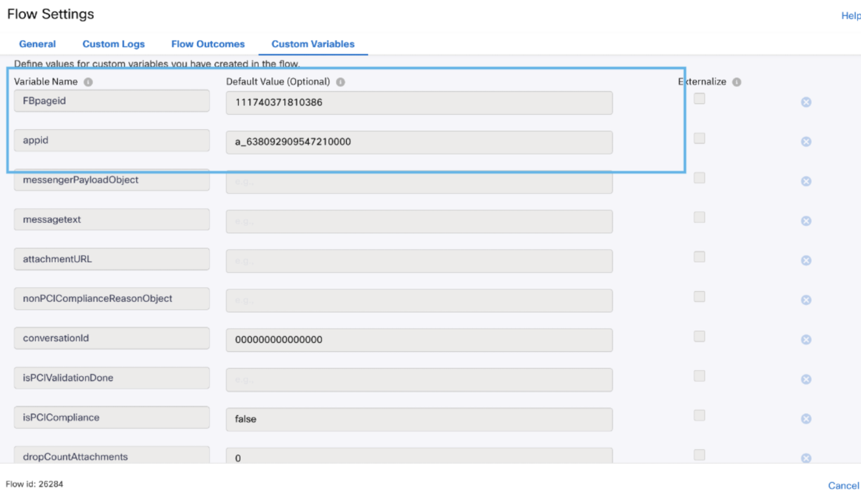The width and height of the screenshot is (861, 504).
Task: Open the General tab
Action: click(x=37, y=44)
